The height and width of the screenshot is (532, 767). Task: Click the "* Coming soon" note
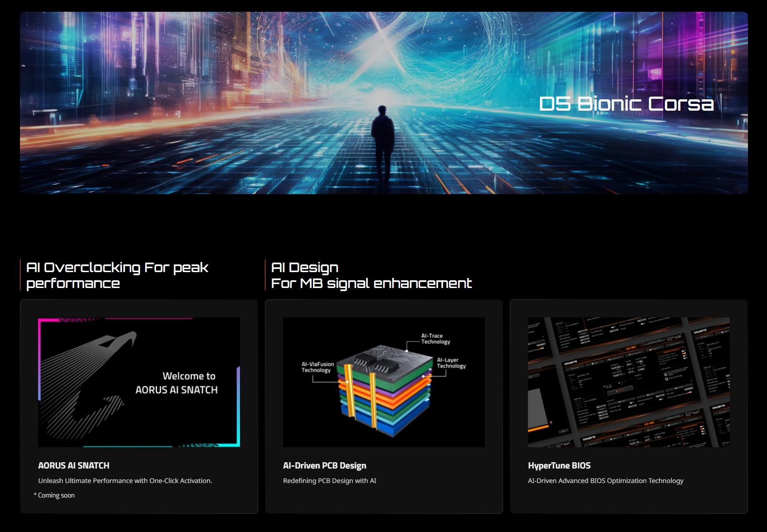(x=54, y=495)
